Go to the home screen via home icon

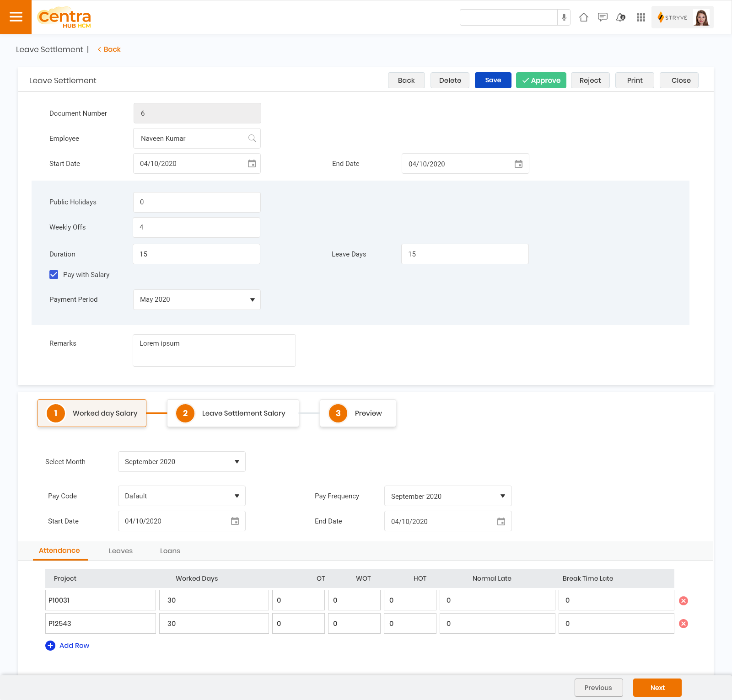[584, 17]
